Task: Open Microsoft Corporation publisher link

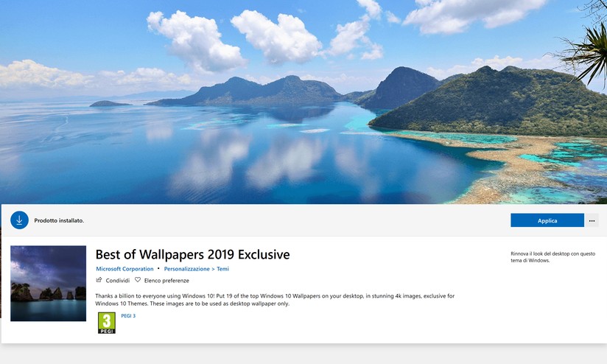Action: 124,269
